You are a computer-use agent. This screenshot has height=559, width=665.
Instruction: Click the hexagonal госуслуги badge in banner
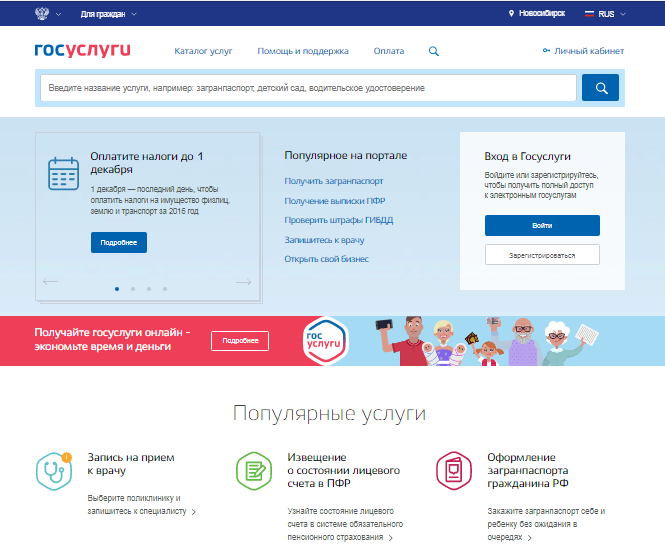326,341
